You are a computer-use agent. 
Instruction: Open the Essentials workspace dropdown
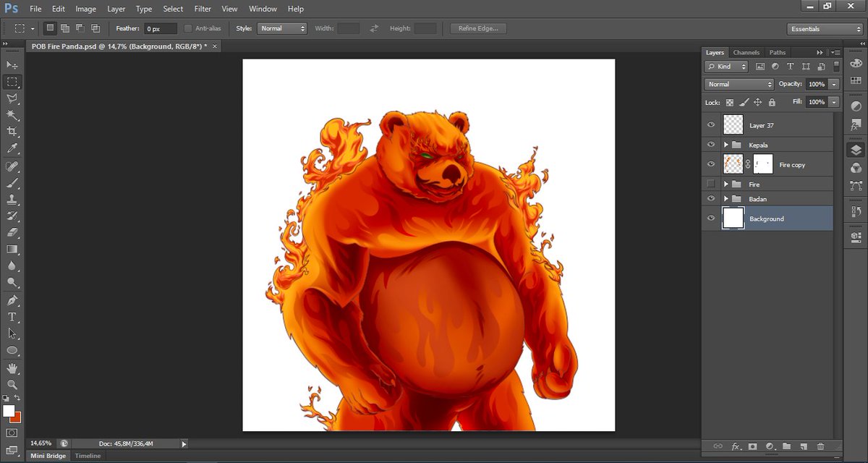coord(824,28)
